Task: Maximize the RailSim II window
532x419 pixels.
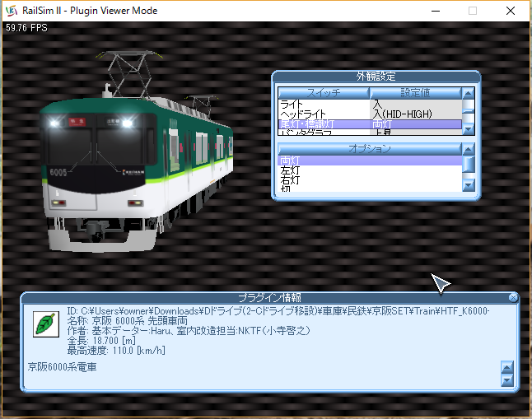Action: tap(472, 11)
